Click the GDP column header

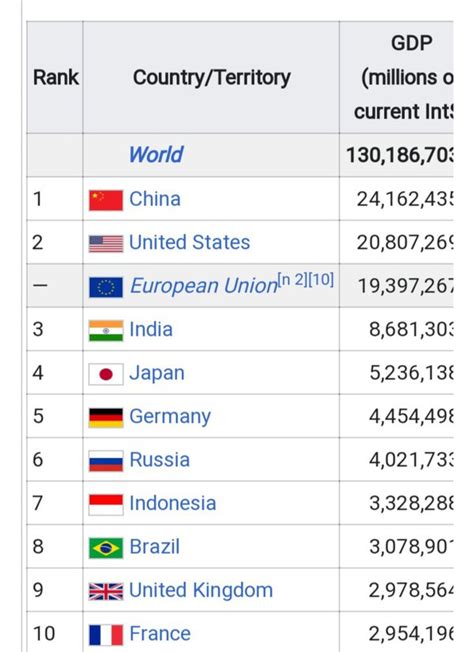click(x=396, y=77)
